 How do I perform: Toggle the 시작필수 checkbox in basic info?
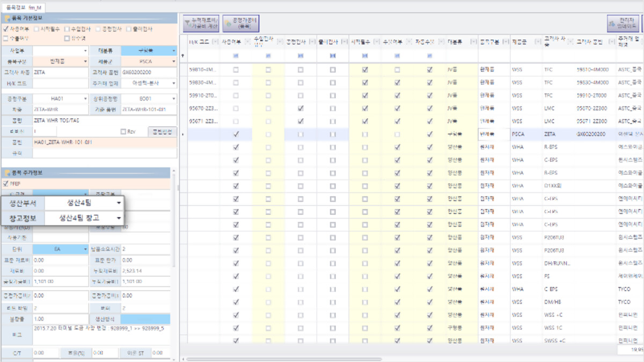(x=36, y=29)
